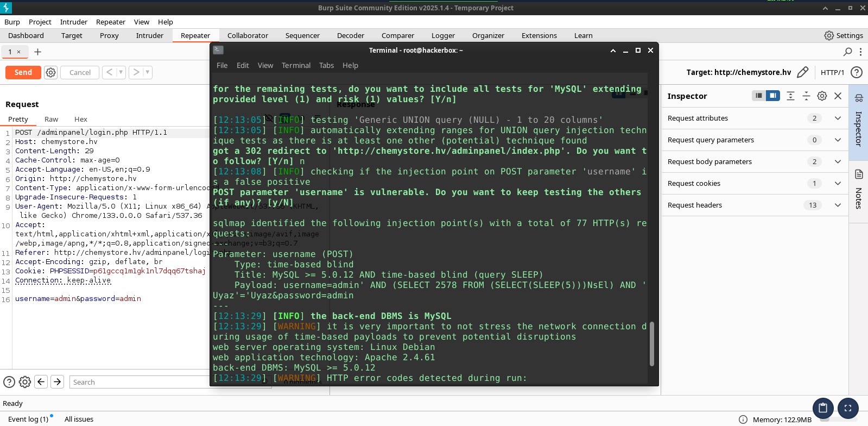Click memory info icon in status bar
This screenshot has width=868, height=426.
coord(743,419)
